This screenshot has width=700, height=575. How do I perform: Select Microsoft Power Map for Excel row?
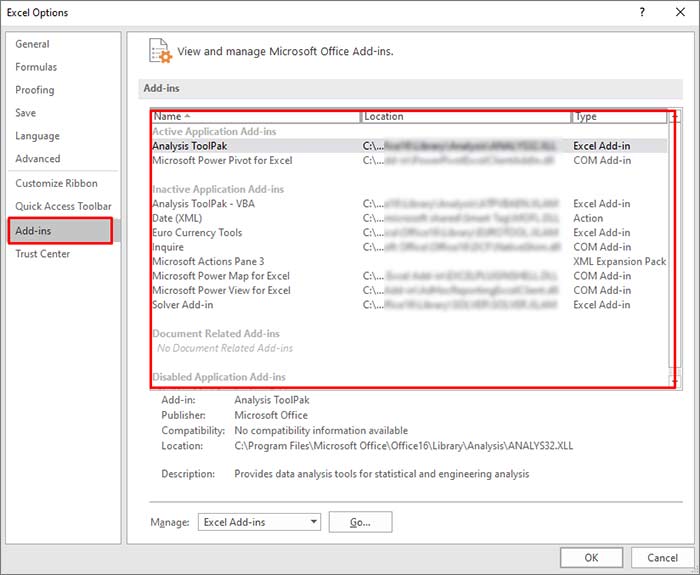point(409,276)
